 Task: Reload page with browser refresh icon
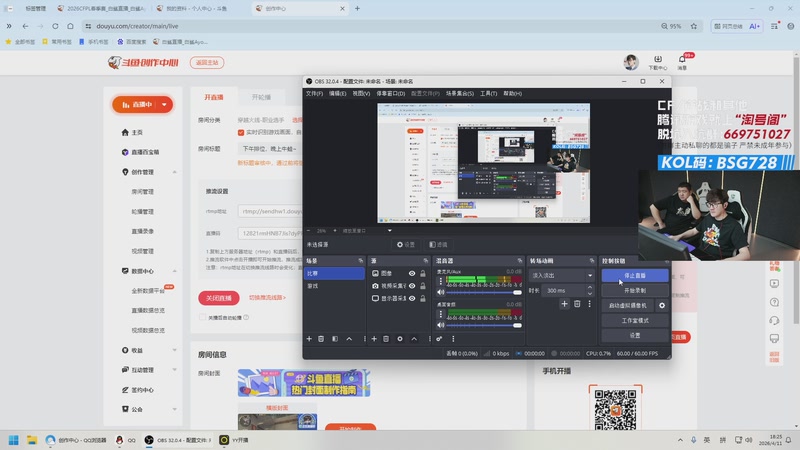coord(55,26)
